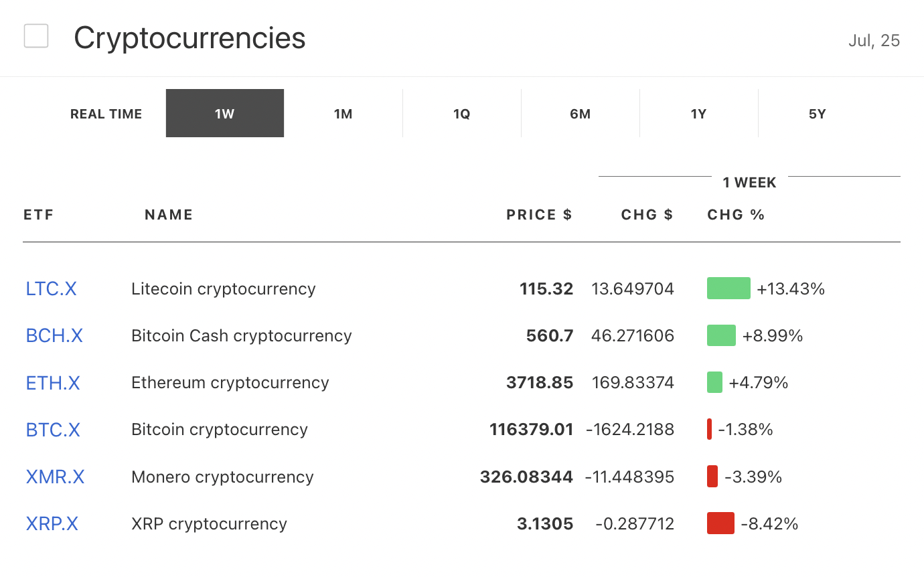The image size is (924, 577).
Task: Click the 1 WEEK group label
Action: tap(749, 183)
